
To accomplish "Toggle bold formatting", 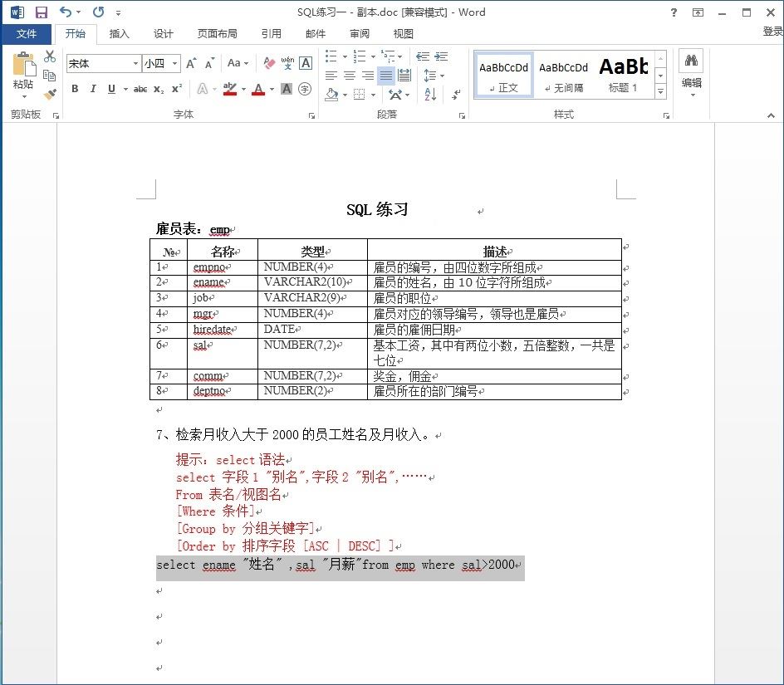I will [75, 89].
